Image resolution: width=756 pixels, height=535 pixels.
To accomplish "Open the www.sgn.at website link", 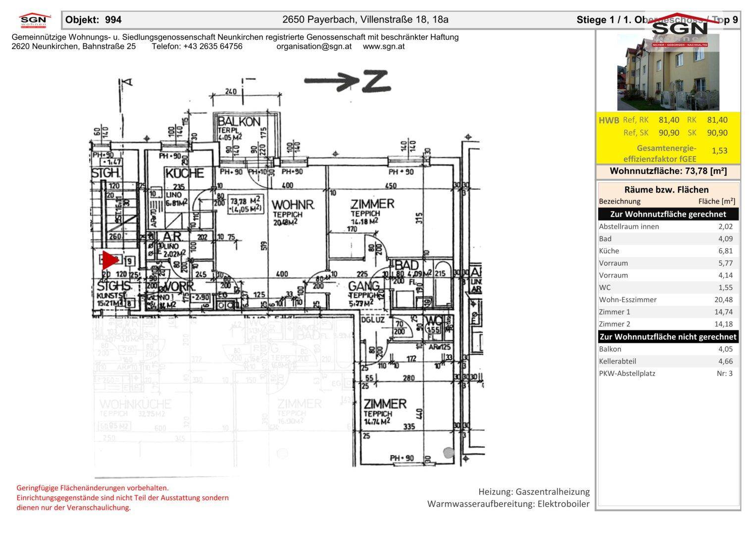I will [x=384, y=47].
